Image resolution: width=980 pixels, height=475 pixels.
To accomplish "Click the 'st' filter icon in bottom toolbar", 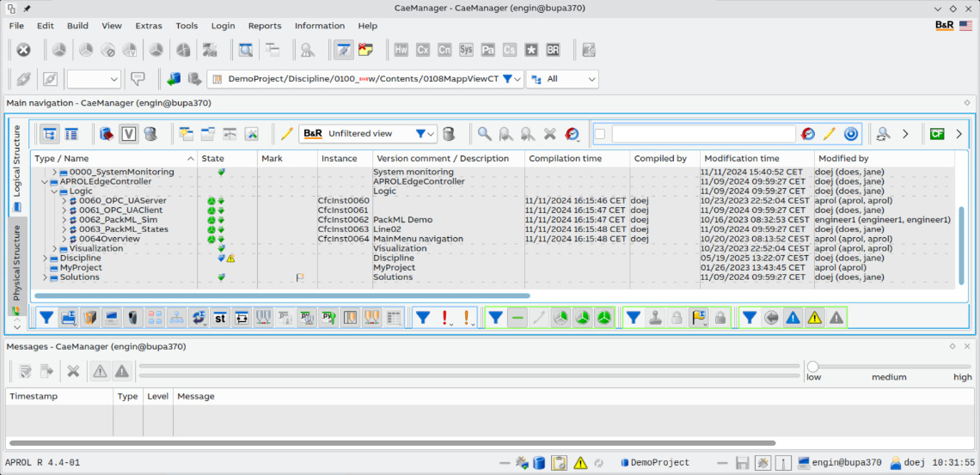I will (220, 318).
